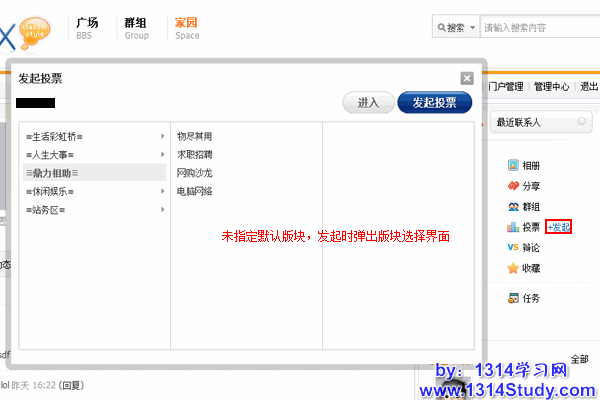Expand the =站务区= category arrow
The width and height of the screenshot is (600, 400).
click(x=162, y=210)
